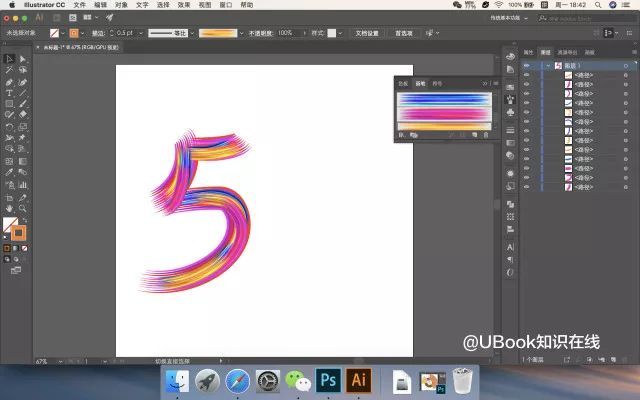The width and height of the screenshot is (640, 400).
Task: Hide the last path layer in list
Action: click(527, 187)
